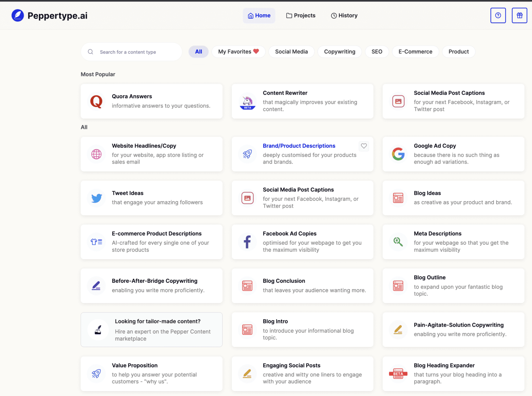Click 'Looking for tailor-made content?' heading
The width and height of the screenshot is (532, 396).
[x=158, y=321]
